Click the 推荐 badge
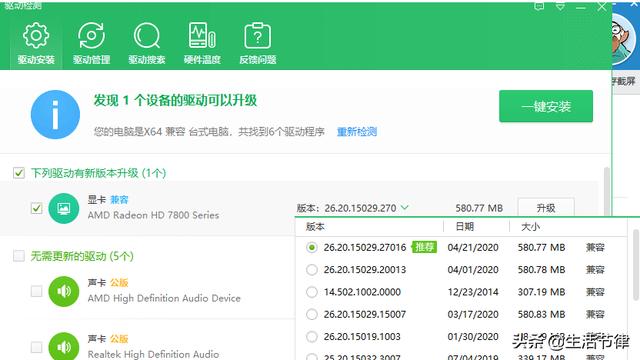This screenshot has height=360, width=640. click(424, 247)
